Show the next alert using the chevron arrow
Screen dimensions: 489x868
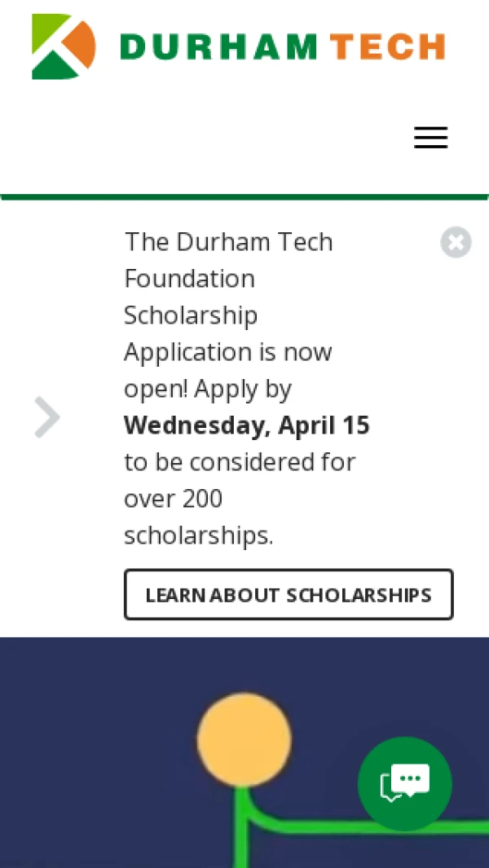(x=47, y=417)
